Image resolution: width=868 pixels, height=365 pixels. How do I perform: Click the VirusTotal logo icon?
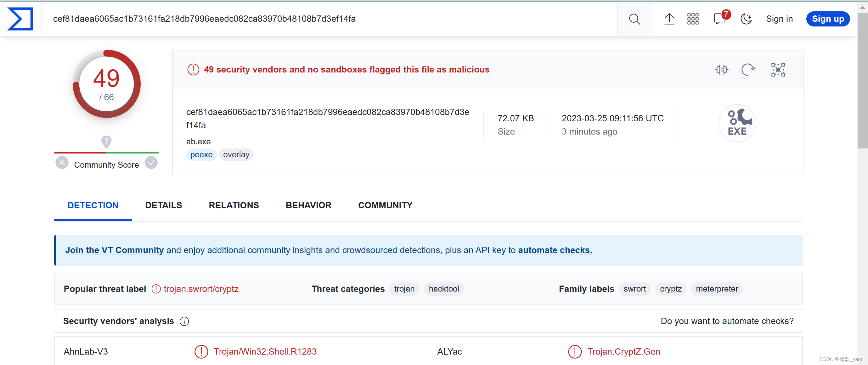pos(20,19)
